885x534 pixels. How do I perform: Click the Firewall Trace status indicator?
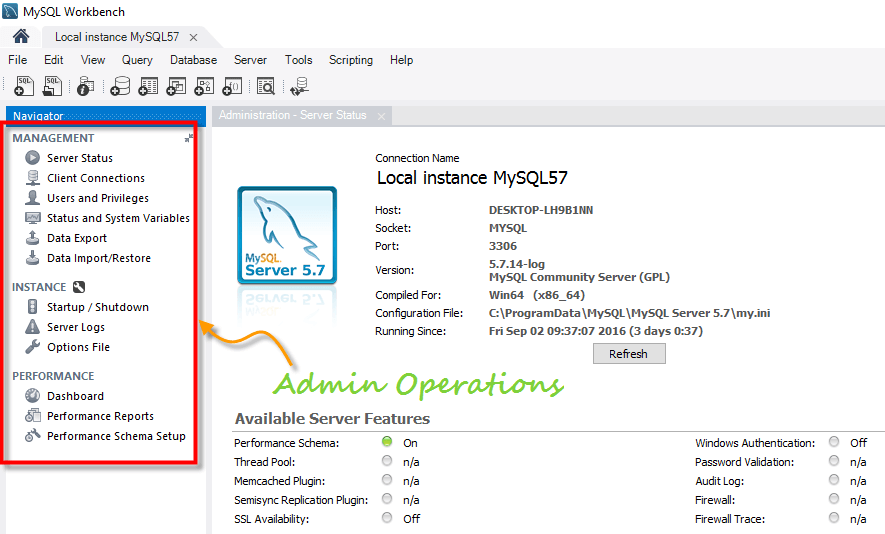(x=834, y=517)
